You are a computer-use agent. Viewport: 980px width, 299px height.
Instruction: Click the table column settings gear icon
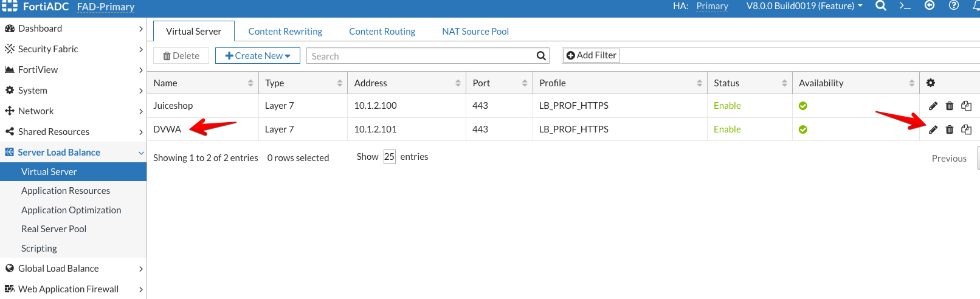click(x=930, y=83)
